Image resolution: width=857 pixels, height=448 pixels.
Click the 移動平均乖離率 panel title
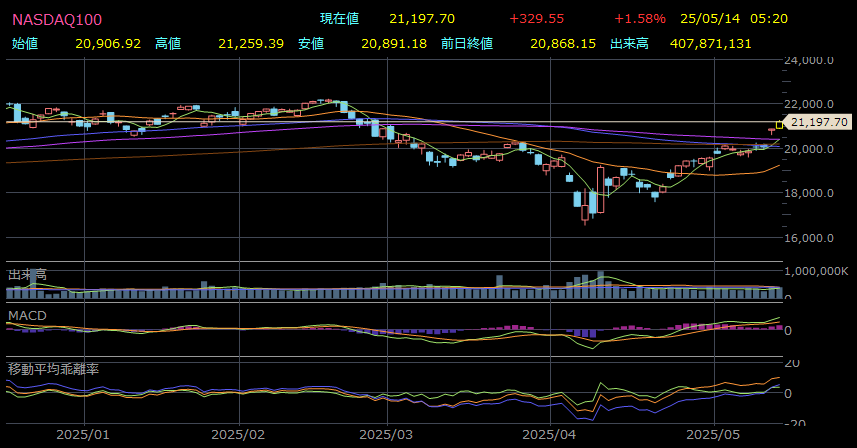point(53,369)
